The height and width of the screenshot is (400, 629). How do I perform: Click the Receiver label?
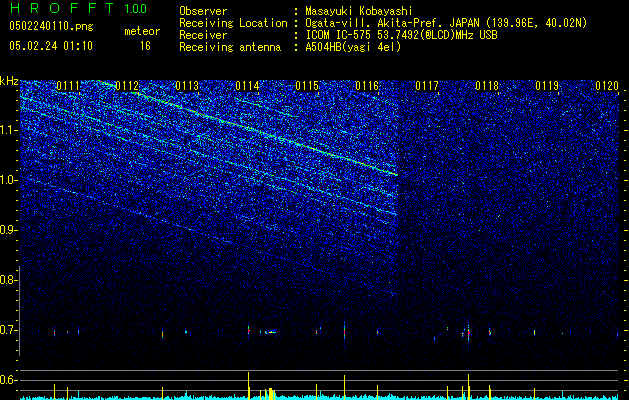[203, 35]
